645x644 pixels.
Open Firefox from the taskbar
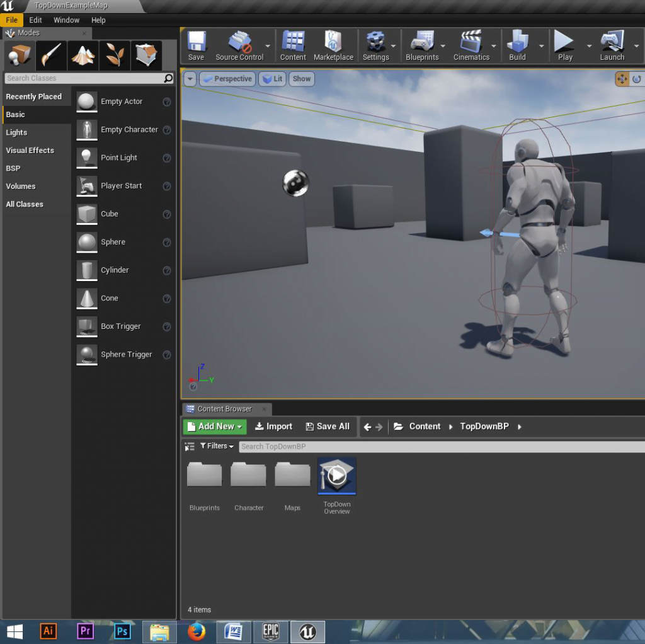pyautogui.click(x=197, y=631)
